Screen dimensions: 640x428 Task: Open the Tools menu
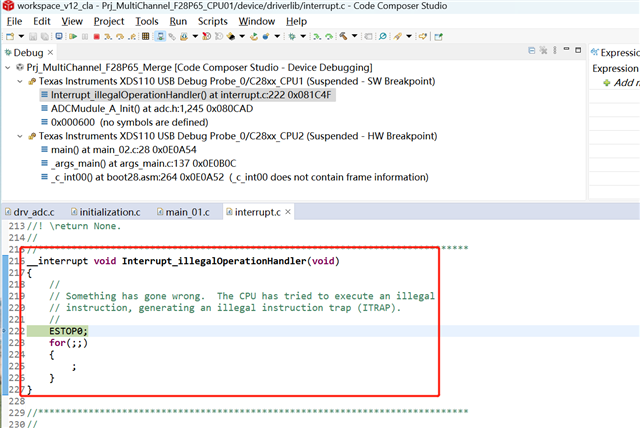pyautogui.click(x=147, y=21)
